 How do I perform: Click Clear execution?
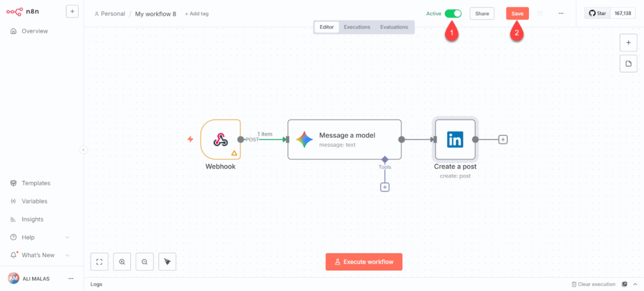[x=594, y=284]
